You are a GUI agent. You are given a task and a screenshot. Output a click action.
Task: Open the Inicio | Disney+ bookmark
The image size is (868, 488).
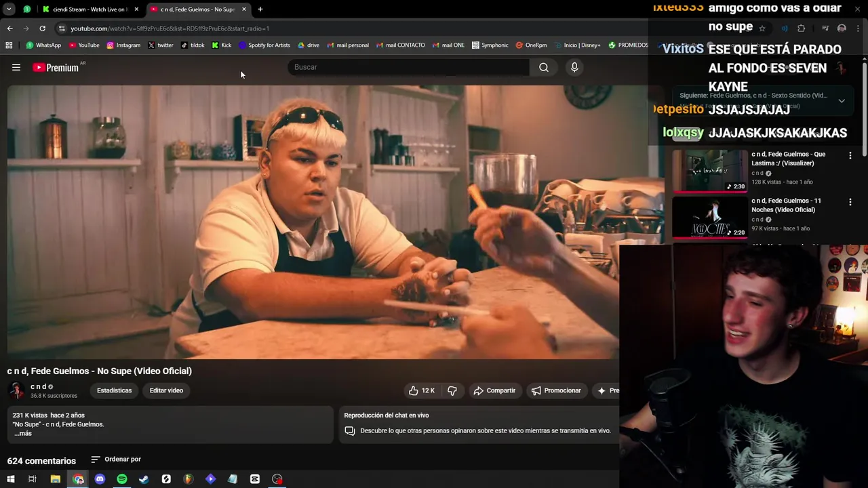coord(577,45)
